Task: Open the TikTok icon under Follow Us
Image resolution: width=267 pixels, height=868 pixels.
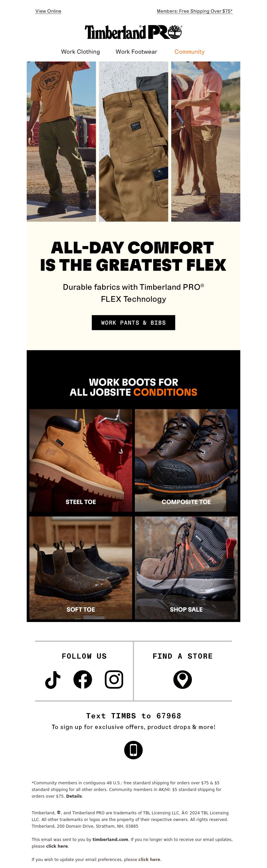Action: tap(53, 680)
